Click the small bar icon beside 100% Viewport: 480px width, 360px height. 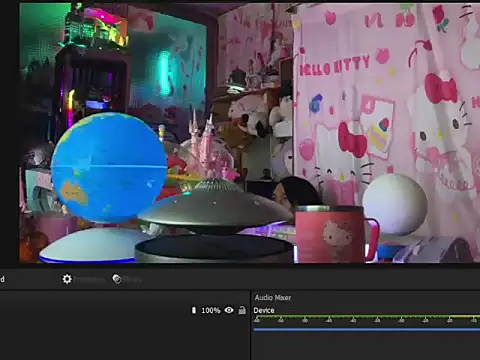point(194,310)
